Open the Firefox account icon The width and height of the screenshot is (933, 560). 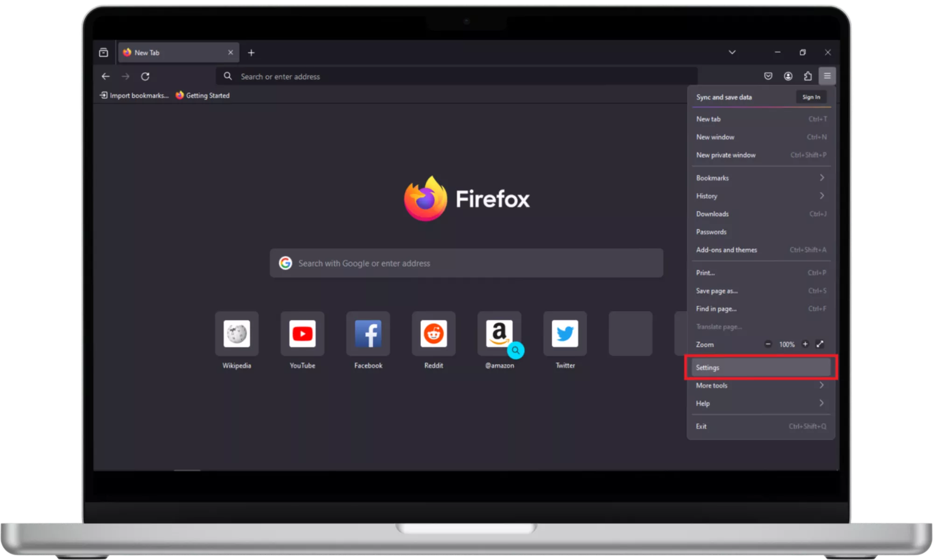788,76
